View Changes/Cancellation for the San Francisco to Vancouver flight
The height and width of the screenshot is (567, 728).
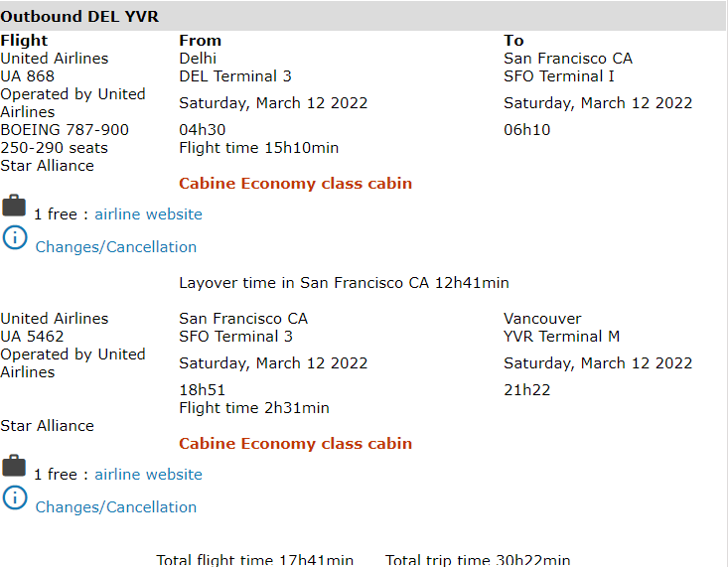[116, 507]
